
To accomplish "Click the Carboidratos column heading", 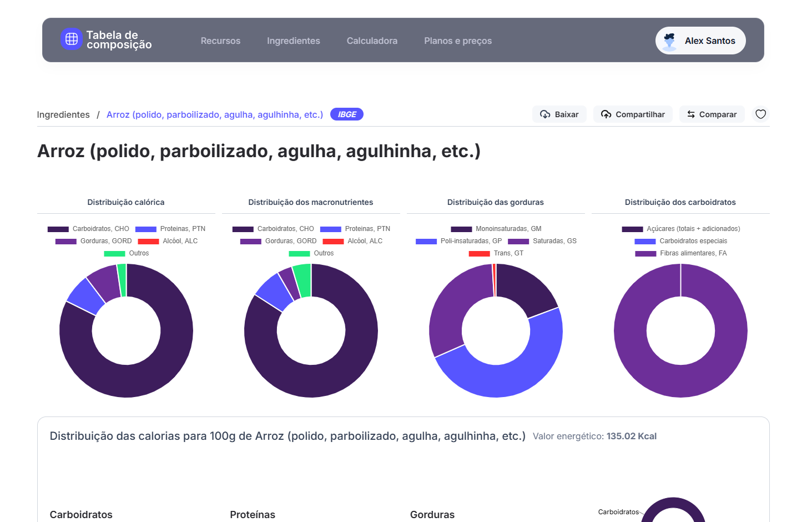I will tap(81, 515).
